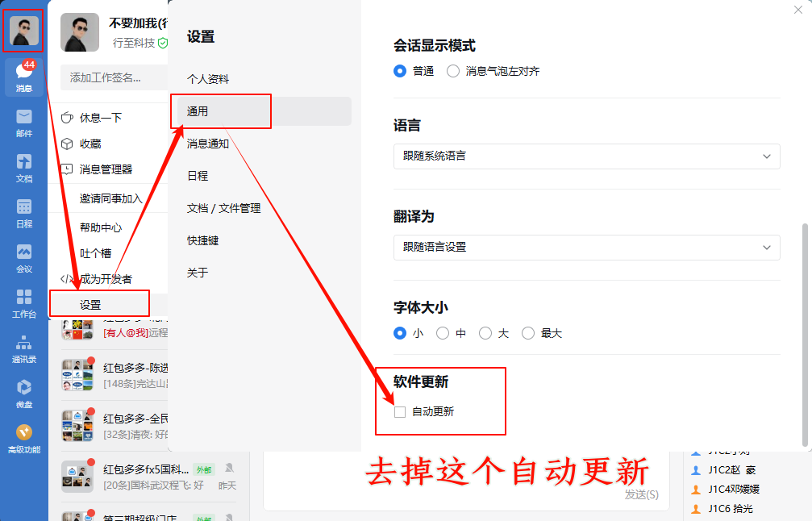
Task: Open the 日程 (Calendar) sidebar icon
Action: [23, 212]
